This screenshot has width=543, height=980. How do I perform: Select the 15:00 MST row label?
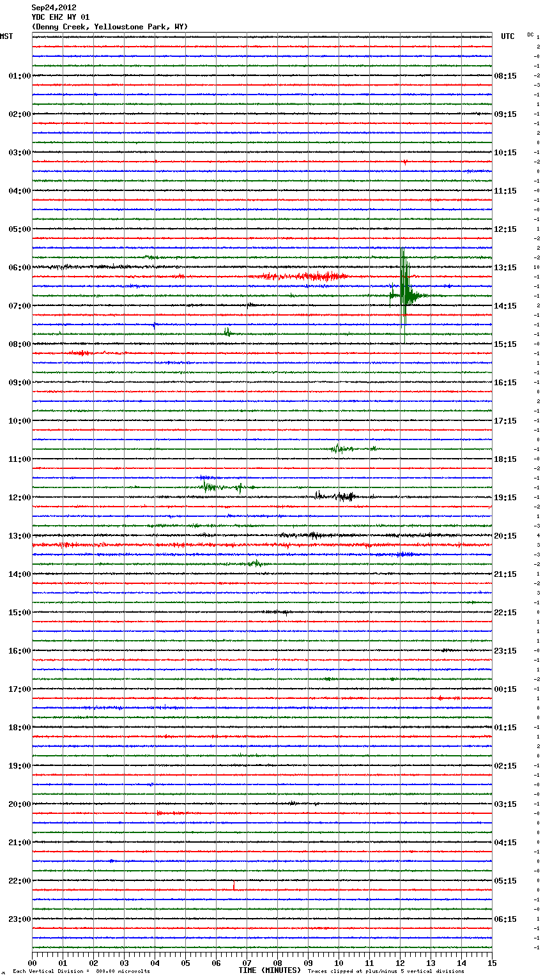click(x=20, y=613)
